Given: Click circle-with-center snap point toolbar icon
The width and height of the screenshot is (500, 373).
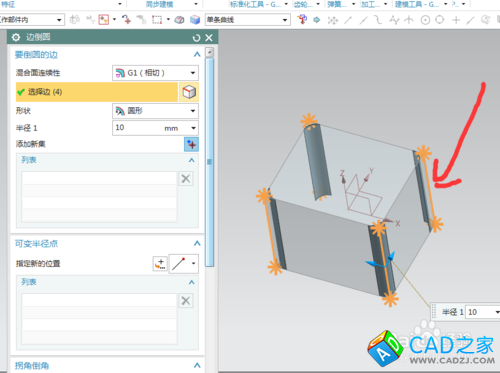Looking at the screenshot, I should tap(425, 20).
